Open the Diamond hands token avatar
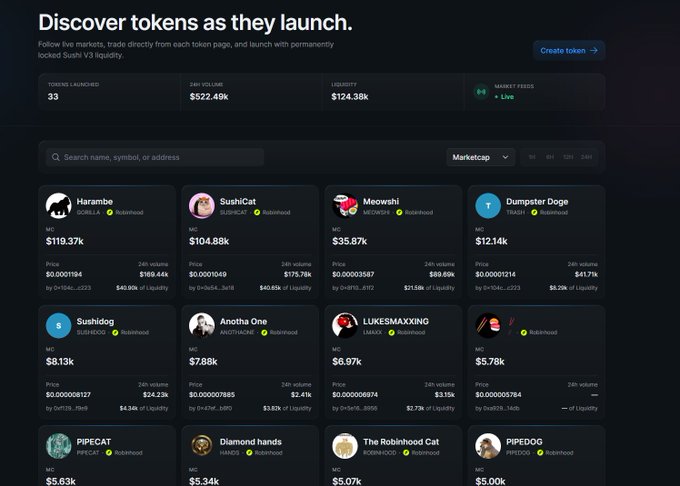Viewport: 680px width, 486px height. [x=202, y=446]
